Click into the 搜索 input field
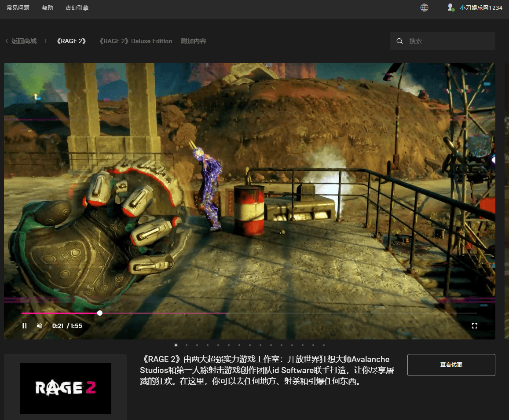The width and height of the screenshot is (509, 420). click(x=443, y=41)
